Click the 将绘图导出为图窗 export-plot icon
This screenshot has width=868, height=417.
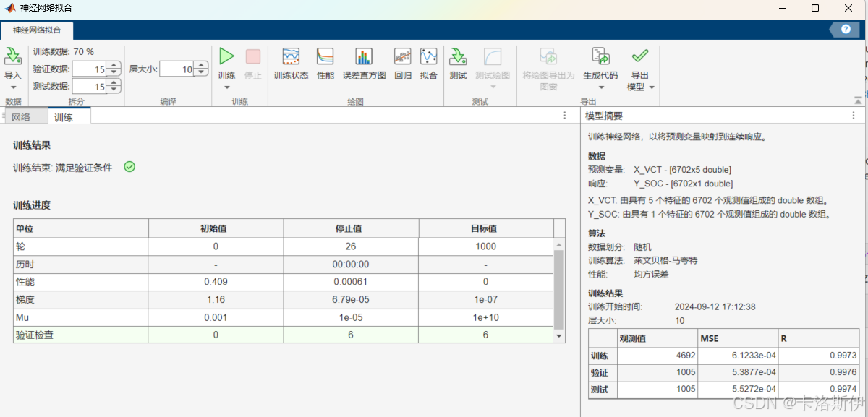point(548,56)
